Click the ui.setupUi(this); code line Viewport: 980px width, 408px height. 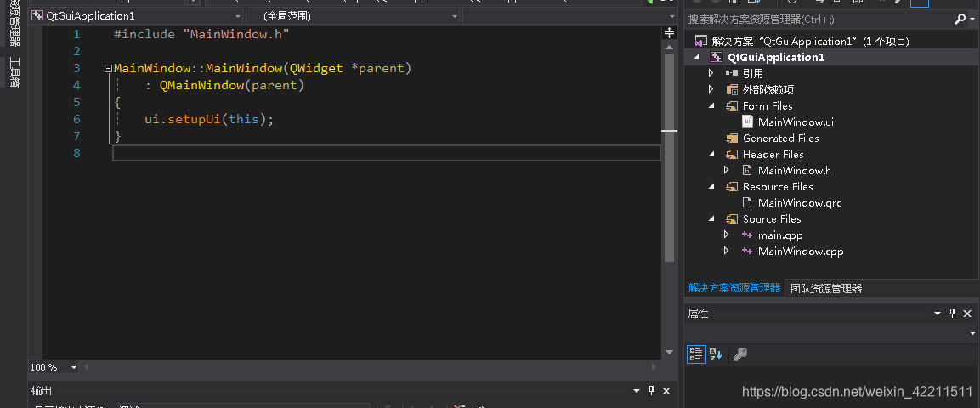click(209, 119)
